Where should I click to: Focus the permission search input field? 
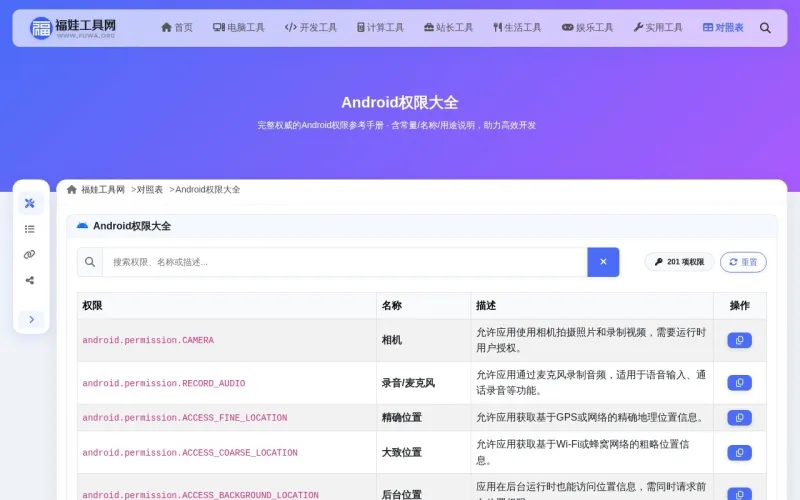click(x=345, y=262)
